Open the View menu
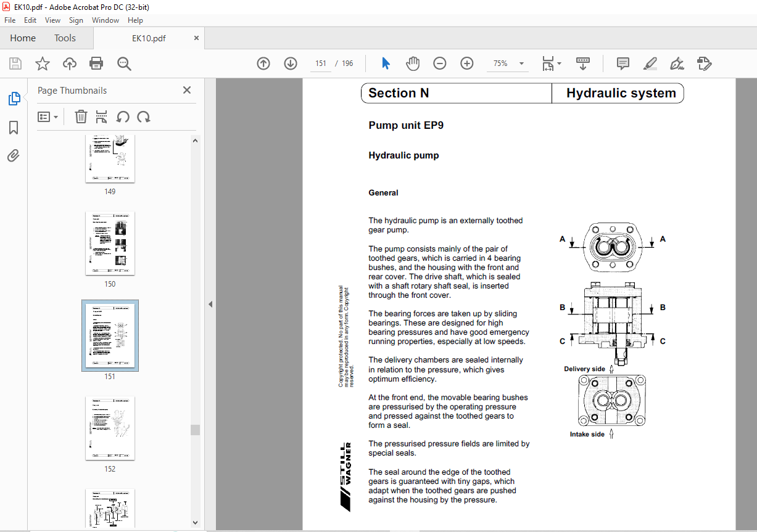 point(52,20)
